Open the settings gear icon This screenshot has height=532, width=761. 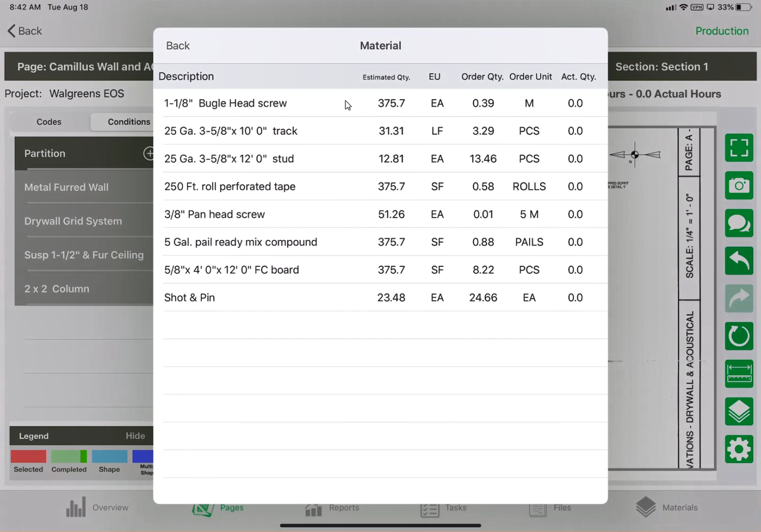(739, 449)
